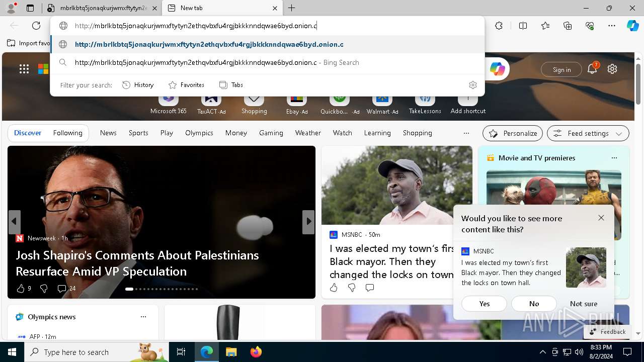
Task: Open Olympics news card options
Action: (x=143, y=317)
